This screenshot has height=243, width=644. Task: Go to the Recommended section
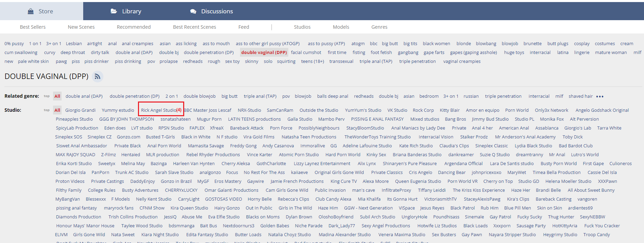[134, 27]
